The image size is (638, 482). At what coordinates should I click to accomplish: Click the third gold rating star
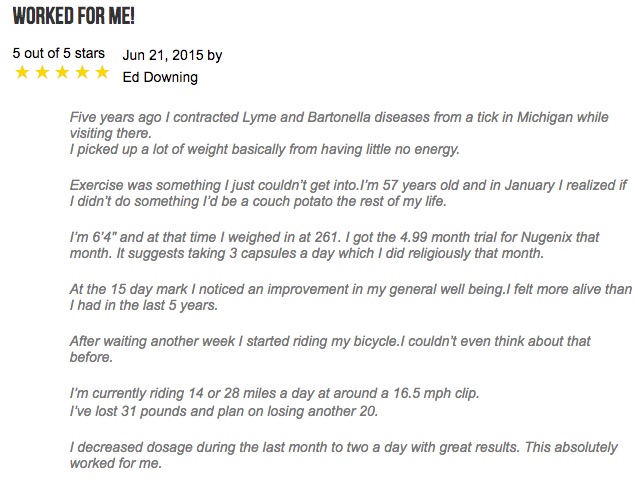point(62,72)
